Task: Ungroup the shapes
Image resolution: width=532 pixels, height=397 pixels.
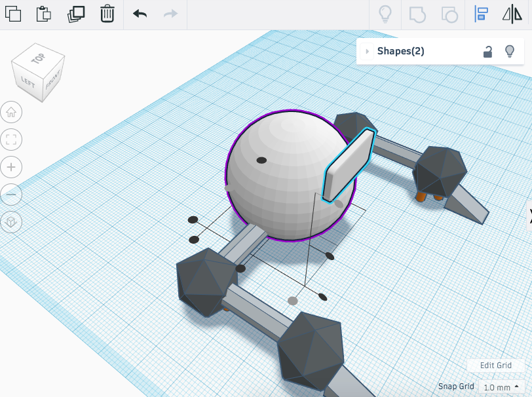Action: pyautogui.click(x=449, y=14)
